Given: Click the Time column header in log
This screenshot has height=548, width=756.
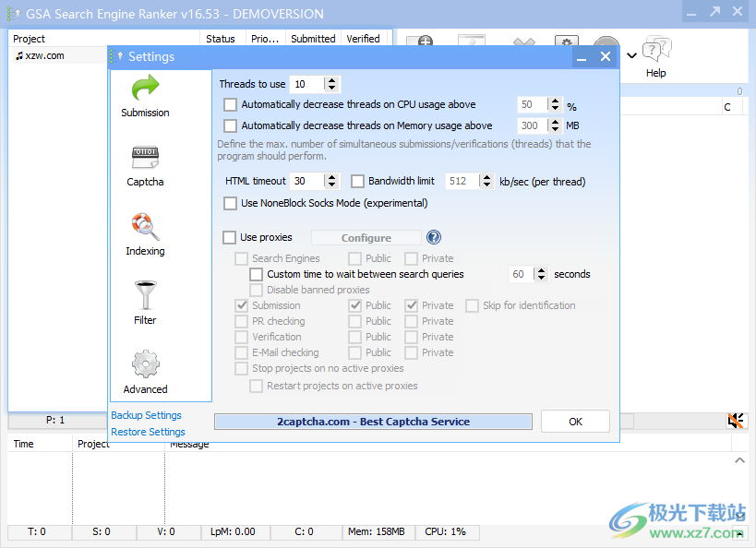Looking at the screenshot, I should point(40,444).
